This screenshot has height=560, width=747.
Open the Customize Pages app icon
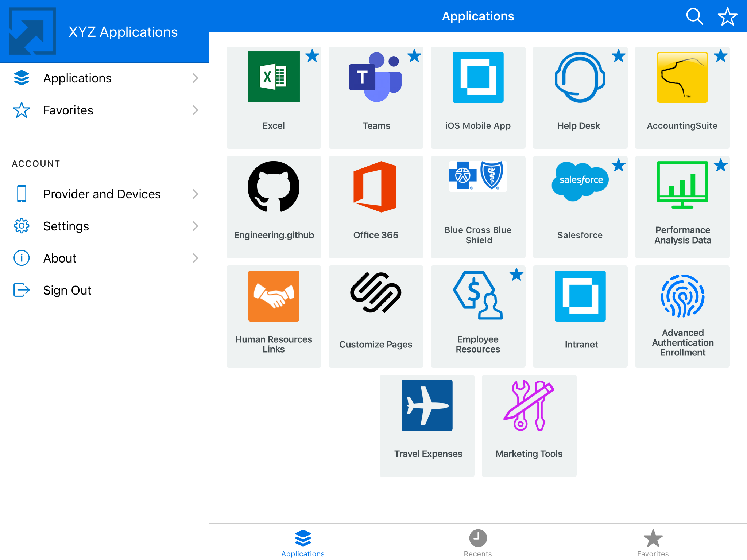click(376, 293)
